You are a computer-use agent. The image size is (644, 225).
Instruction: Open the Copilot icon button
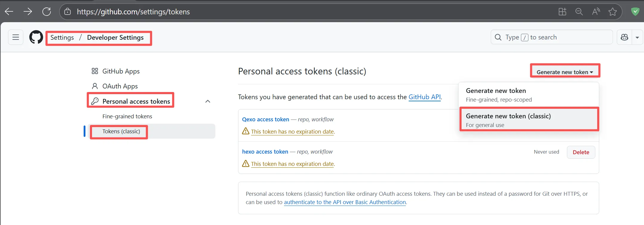point(624,37)
